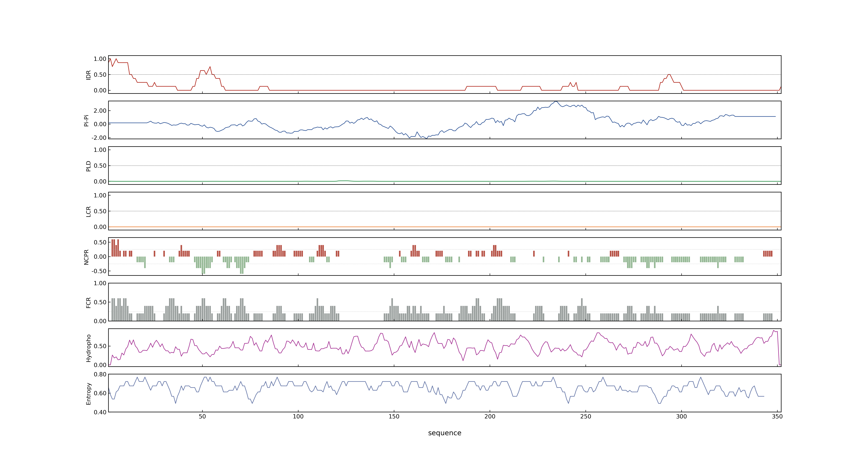Click the IDR axis label

tap(88, 75)
